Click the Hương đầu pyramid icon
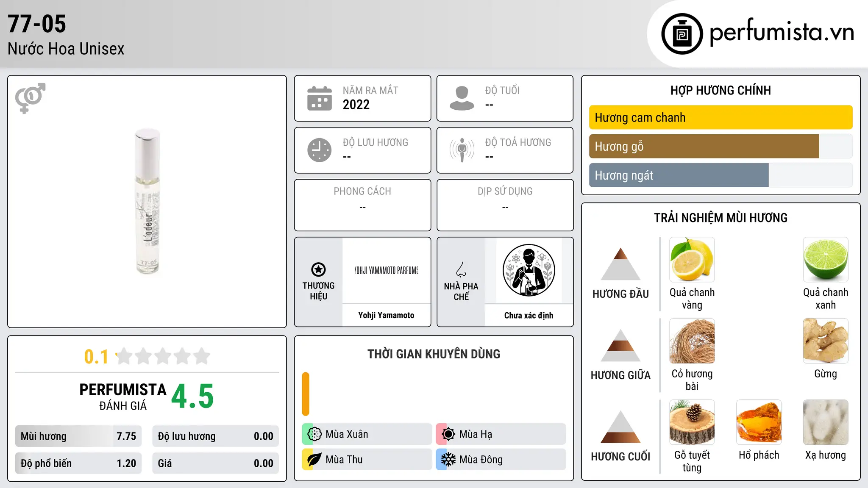Image resolution: width=868 pixels, height=488 pixels. point(620,264)
